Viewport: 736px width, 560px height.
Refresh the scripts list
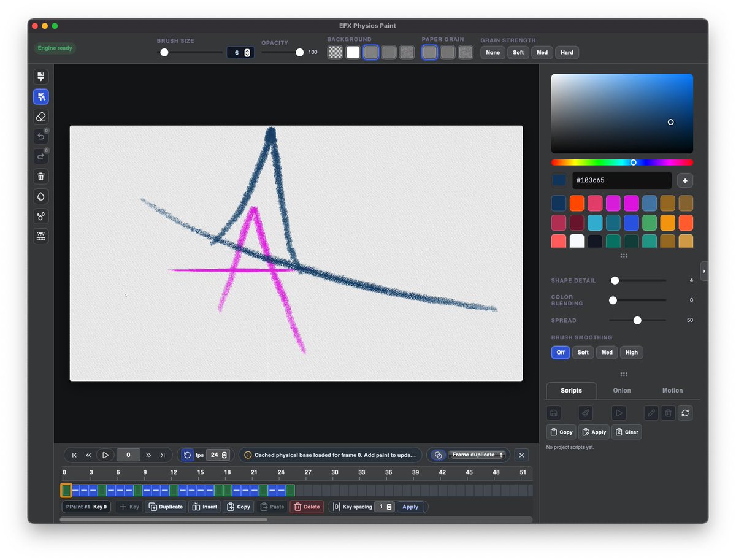click(x=685, y=413)
